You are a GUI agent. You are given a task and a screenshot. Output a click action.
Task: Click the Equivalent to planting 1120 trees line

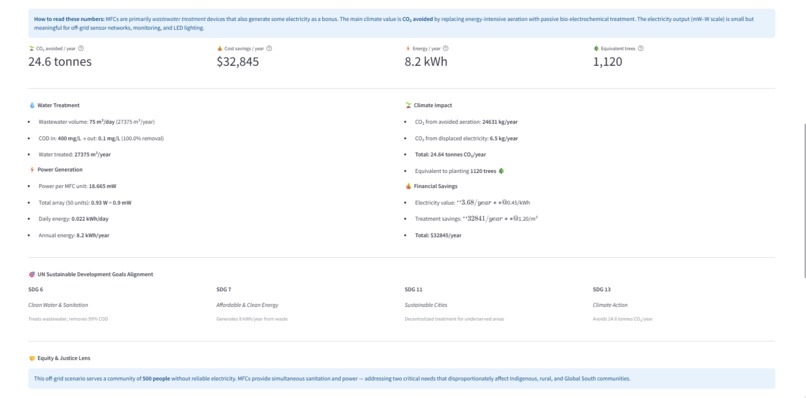coord(460,171)
